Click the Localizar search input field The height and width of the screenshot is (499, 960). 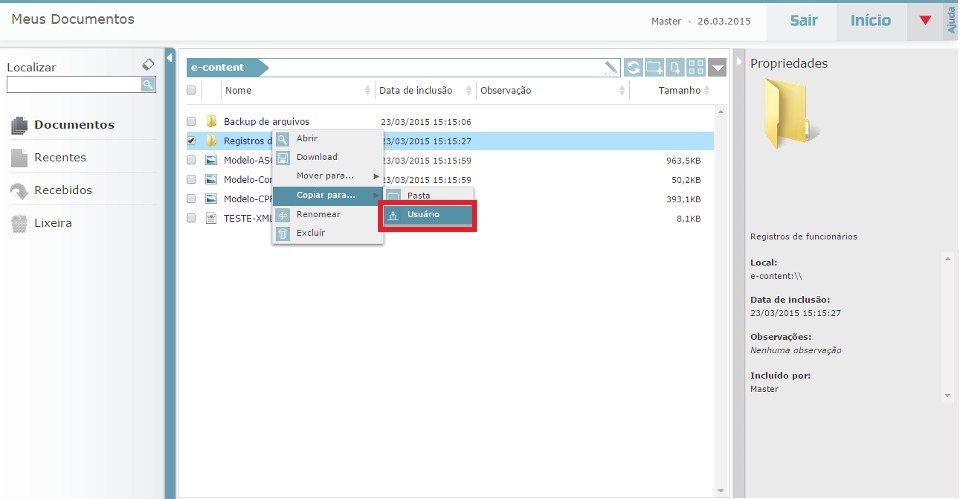click(x=72, y=85)
